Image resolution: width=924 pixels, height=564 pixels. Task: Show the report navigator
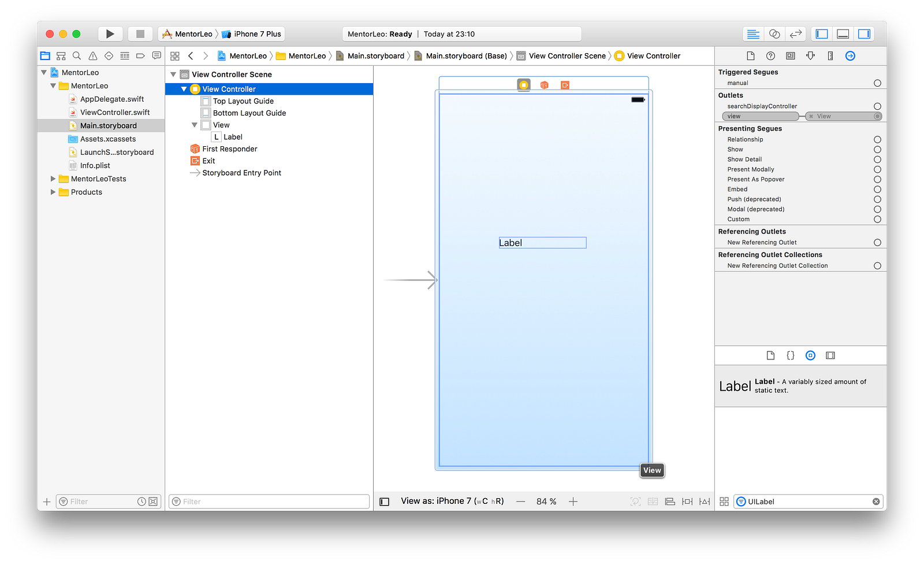click(157, 56)
